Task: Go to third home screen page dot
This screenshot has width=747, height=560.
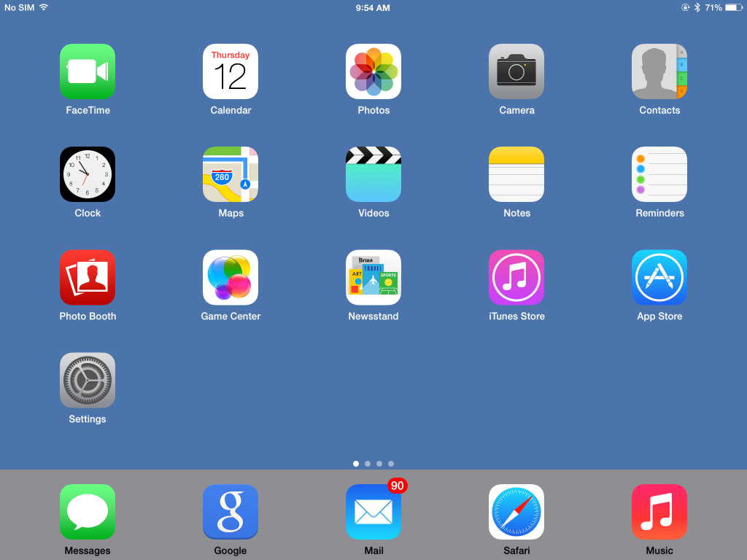Action: coord(379,463)
